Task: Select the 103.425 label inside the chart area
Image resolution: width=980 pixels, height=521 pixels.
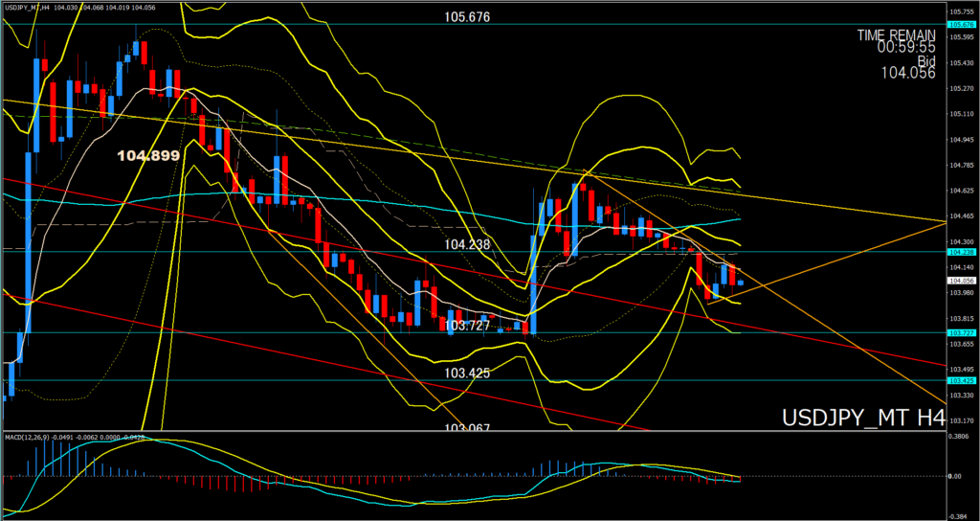Action: (x=467, y=373)
